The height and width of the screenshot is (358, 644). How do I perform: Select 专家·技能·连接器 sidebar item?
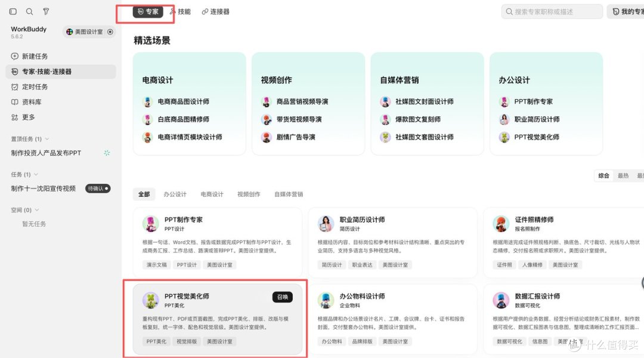coord(61,72)
